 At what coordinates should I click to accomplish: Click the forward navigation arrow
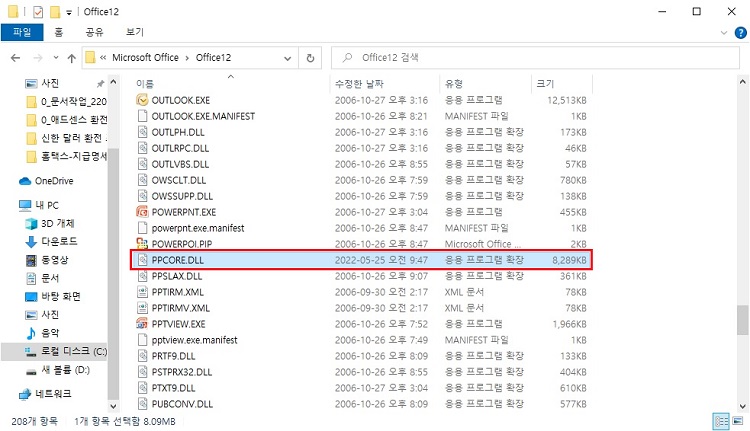(x=38, y=58)
